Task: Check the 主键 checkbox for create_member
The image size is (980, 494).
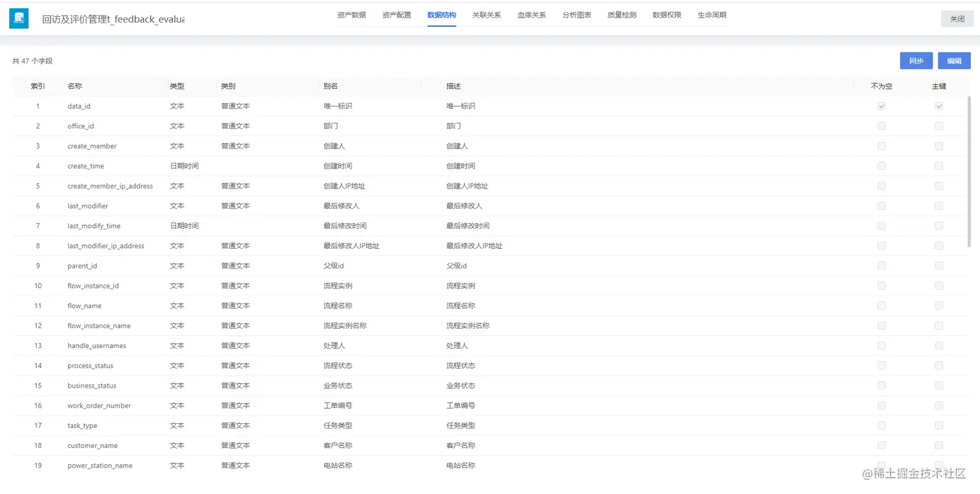Action: tap(939, 146)
